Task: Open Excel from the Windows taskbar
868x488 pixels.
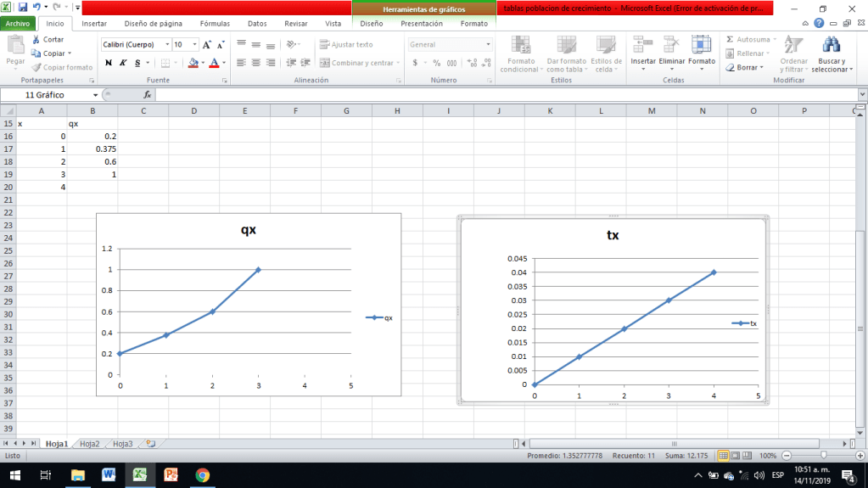Action: point(140,475)
